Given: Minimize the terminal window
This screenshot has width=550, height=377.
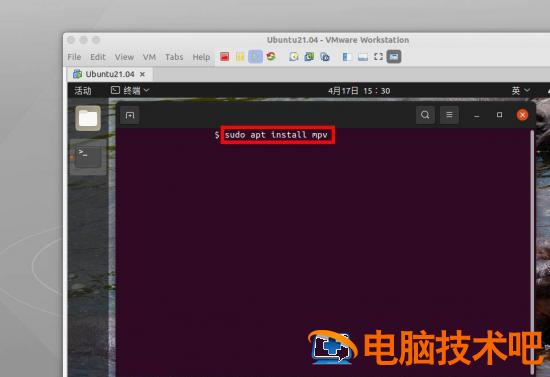Looking at the screenshot, I should 476,115.
